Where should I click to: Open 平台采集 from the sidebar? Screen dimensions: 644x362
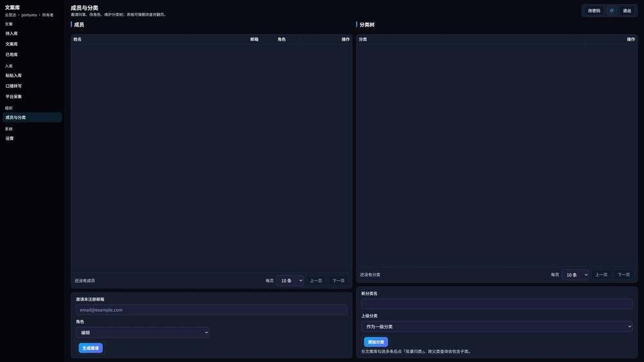coord(32,97)
